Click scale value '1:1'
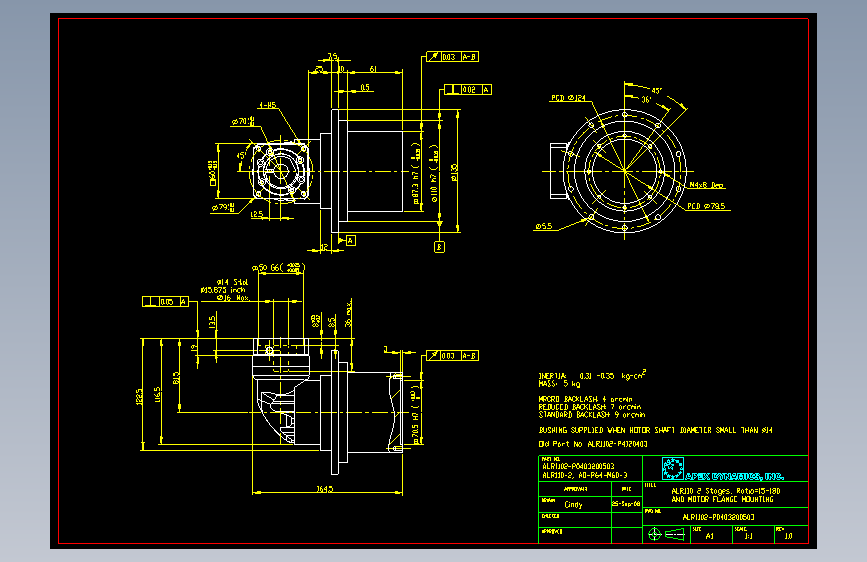The height and width of the screenshot is (562, 867). pyautogui.click(x=748, y=536)
